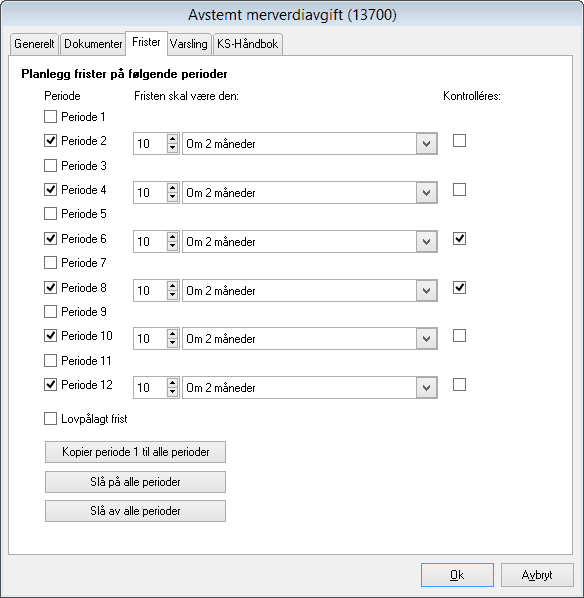
Task: Decrement the Periode 4 day spinner
Action: (173, 197)
